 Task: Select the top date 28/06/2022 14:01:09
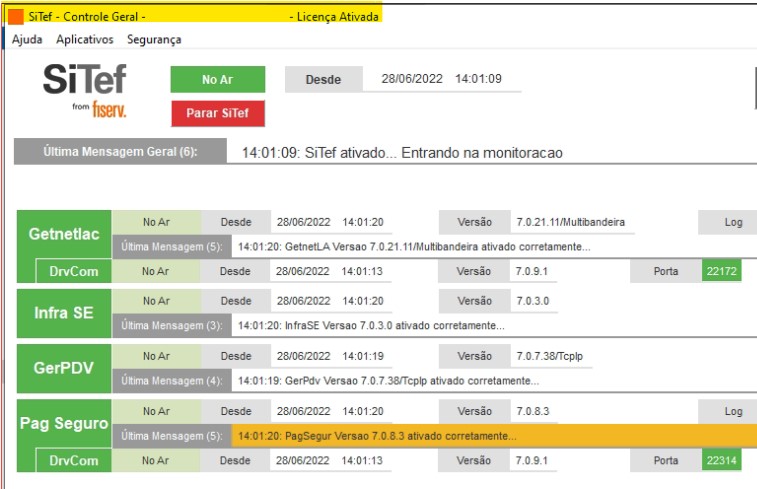coord(441,79)
